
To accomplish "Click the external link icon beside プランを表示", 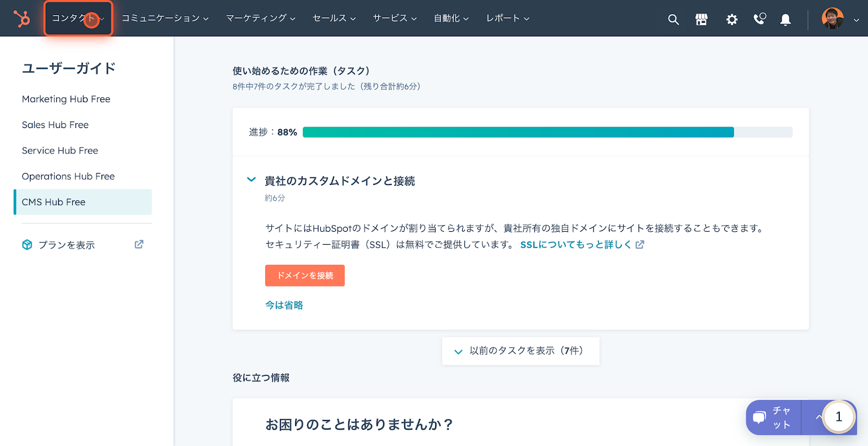I will tap(139, 244).
